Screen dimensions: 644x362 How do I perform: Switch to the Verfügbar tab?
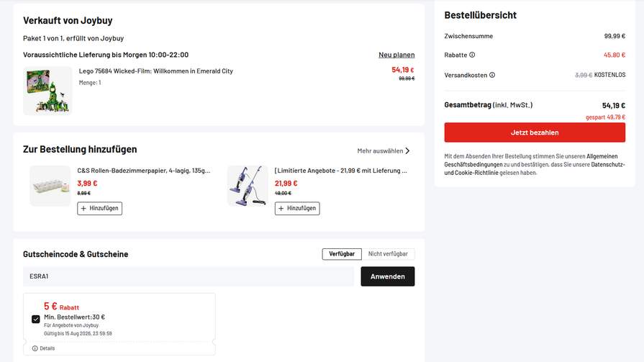(342, 254)
